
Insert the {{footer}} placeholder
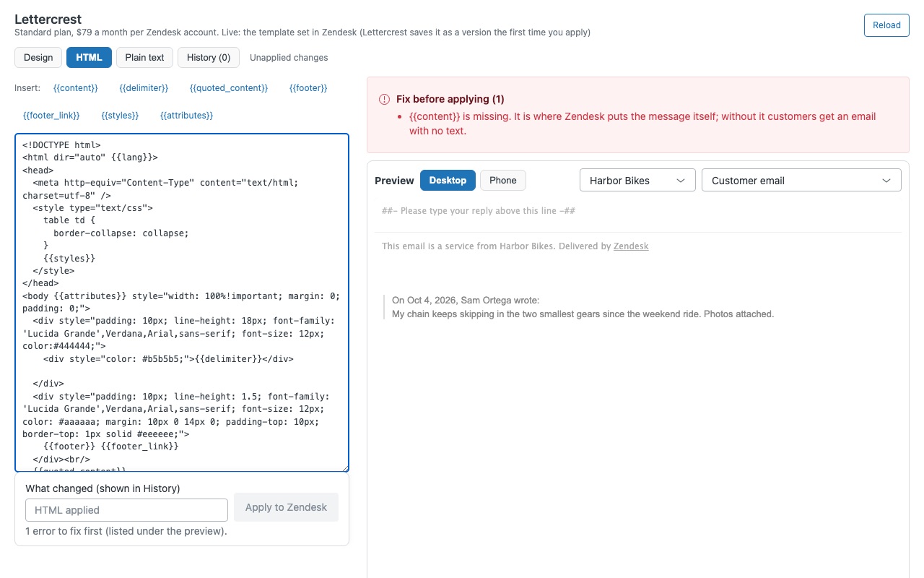pos(308,87)
